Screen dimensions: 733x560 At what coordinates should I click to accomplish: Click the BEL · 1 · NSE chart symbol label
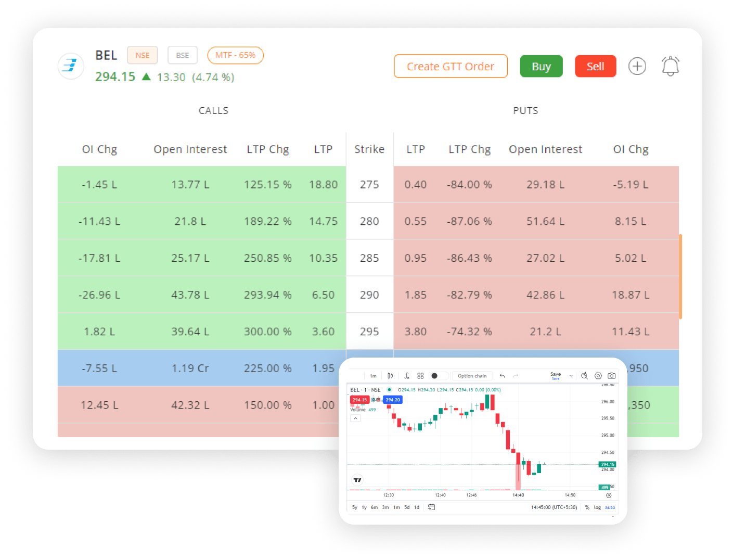point(365,390)
